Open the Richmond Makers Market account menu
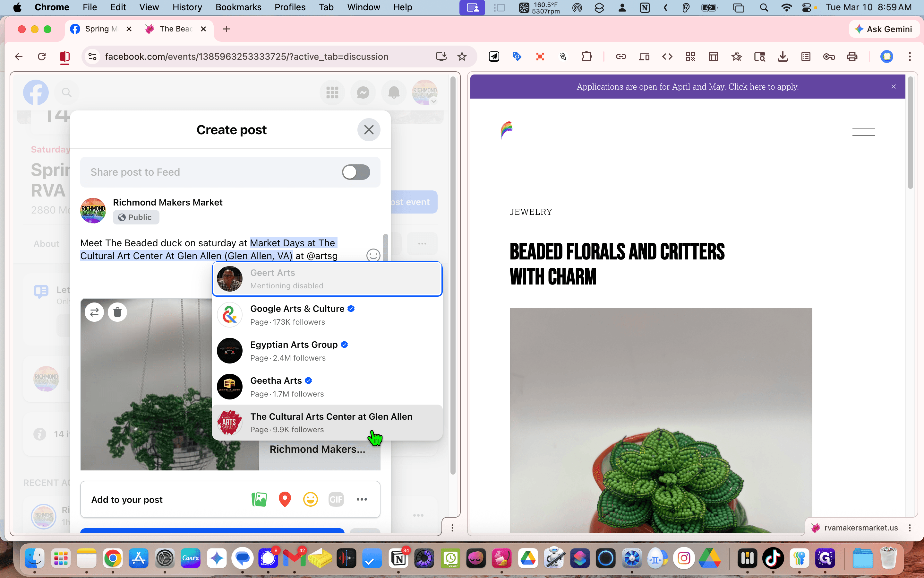The width and height of the screenshot is (924, 578). 424,92
